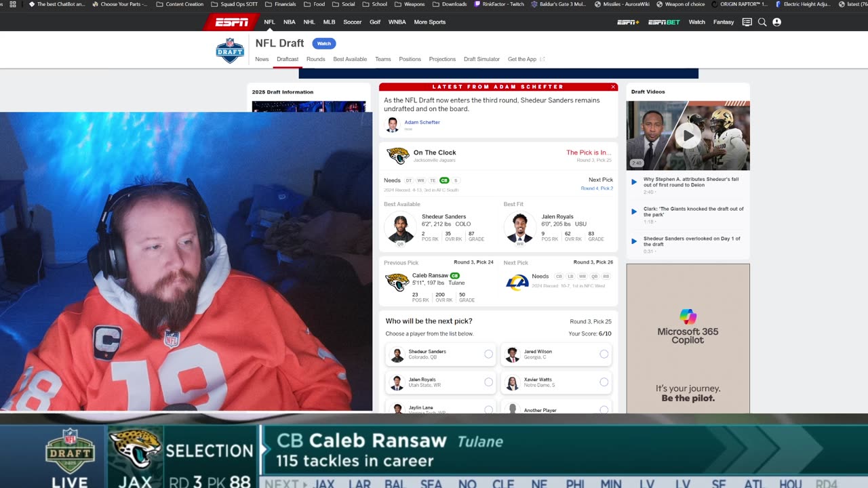Switch to the Draftcast tab
The width and height of the screenshot is (868, 488).
point(288,59)
